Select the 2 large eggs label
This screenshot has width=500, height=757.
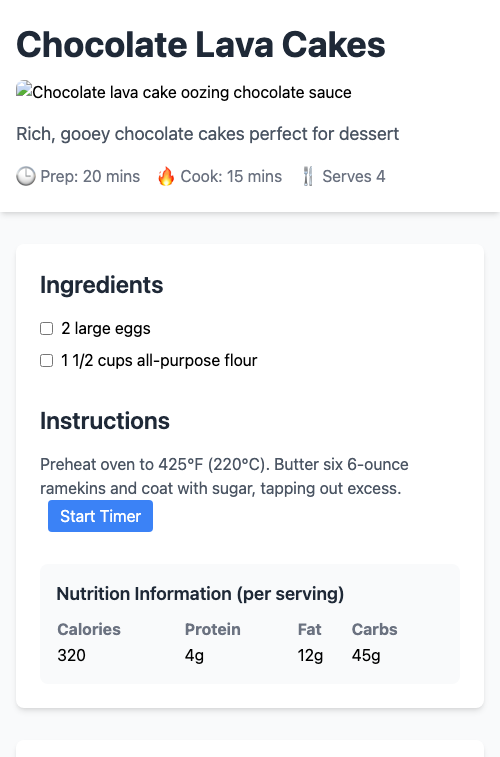tap(106, 329)
